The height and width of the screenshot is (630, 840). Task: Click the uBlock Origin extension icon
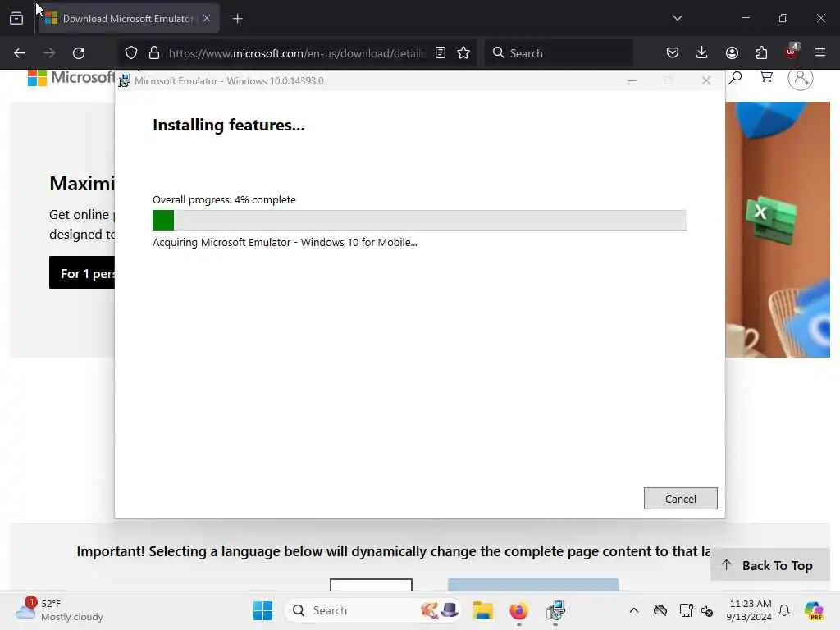point(791,52)
